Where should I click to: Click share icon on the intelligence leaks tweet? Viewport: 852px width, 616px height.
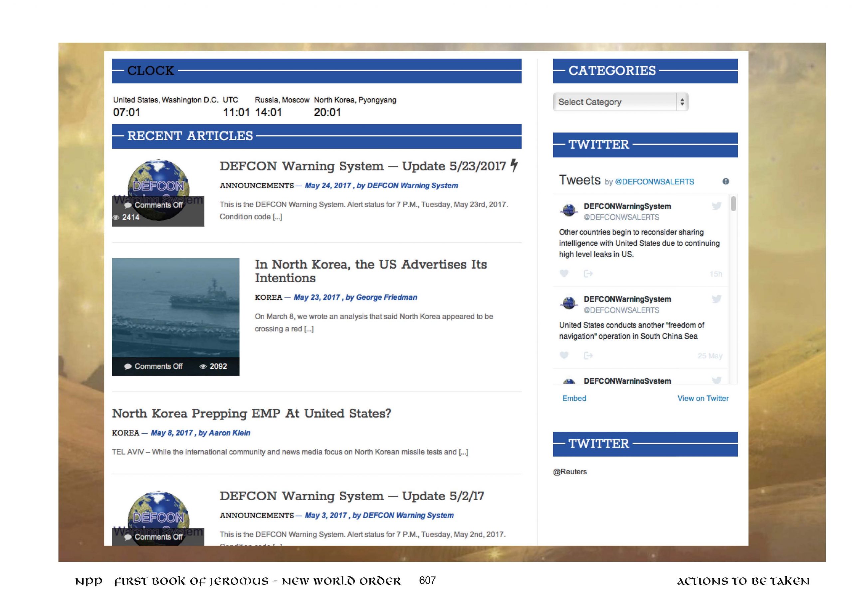pyautogui.click(x=588, y=274)
